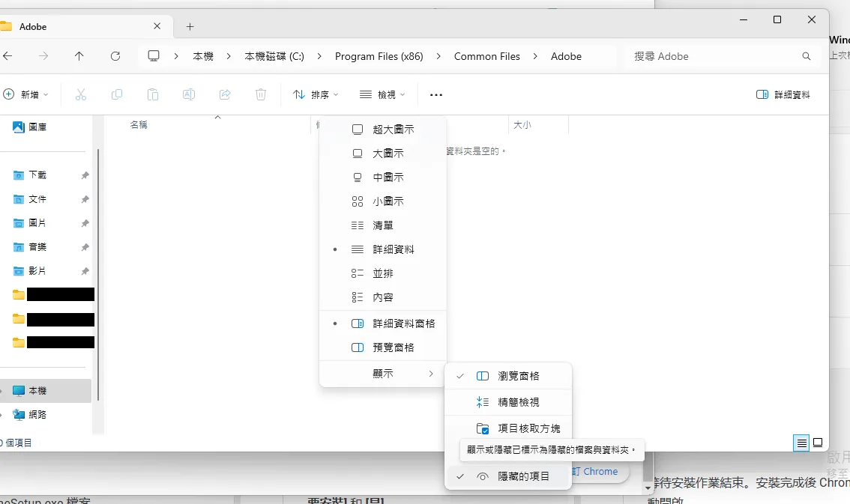This screenshot has width=850, height=504.
Task: Click the cut scissors icon
Action: tap(81, 95)
